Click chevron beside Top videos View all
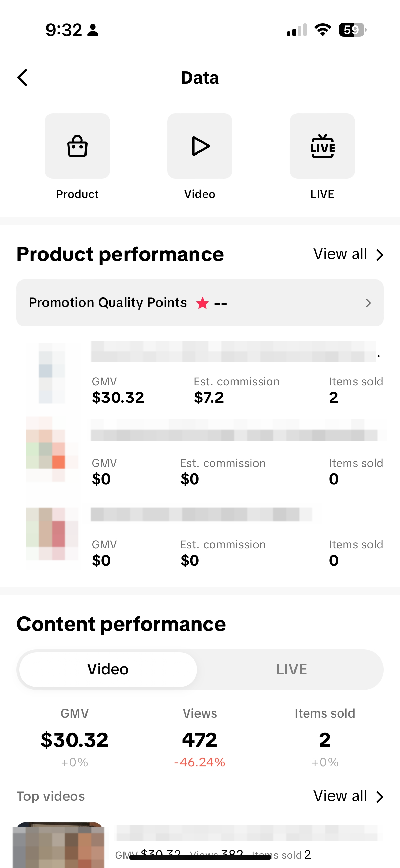This screenshot has height=868, width=400. coord(380,797)
